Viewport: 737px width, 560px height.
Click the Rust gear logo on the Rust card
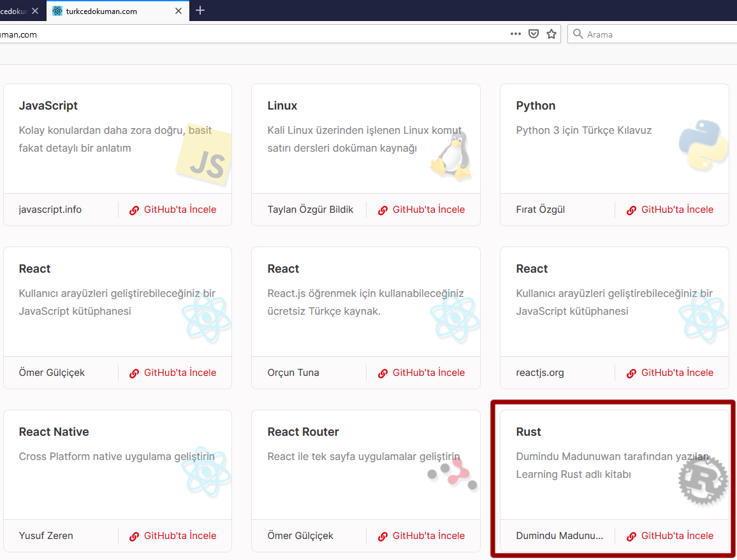point(703,480)
